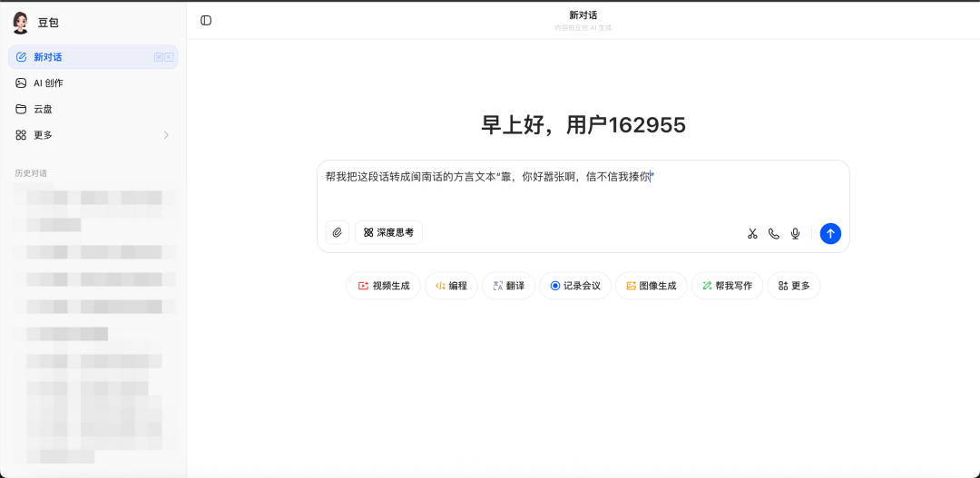Send message with blue arrow button
The image size is (980, 478).
(830, 234)
